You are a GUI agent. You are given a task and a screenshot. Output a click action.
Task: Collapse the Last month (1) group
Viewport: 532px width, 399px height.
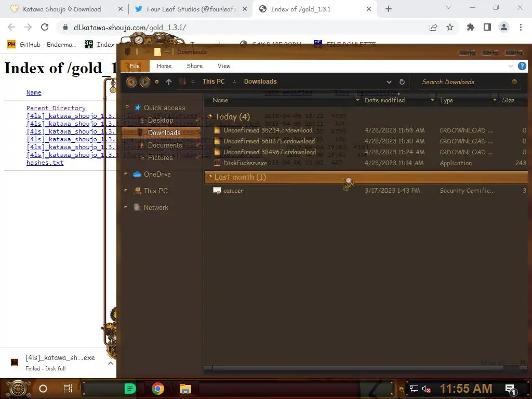pos(210,177)
